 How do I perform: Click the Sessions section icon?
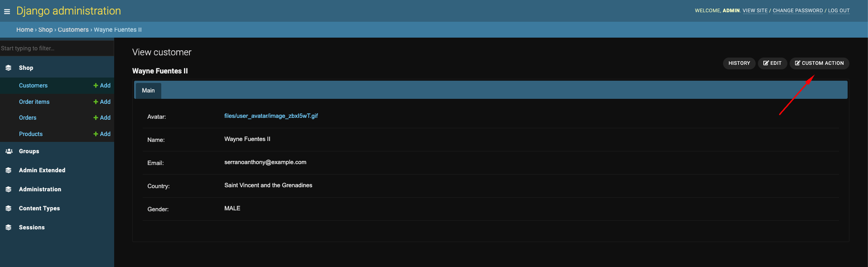coord(9,228)
